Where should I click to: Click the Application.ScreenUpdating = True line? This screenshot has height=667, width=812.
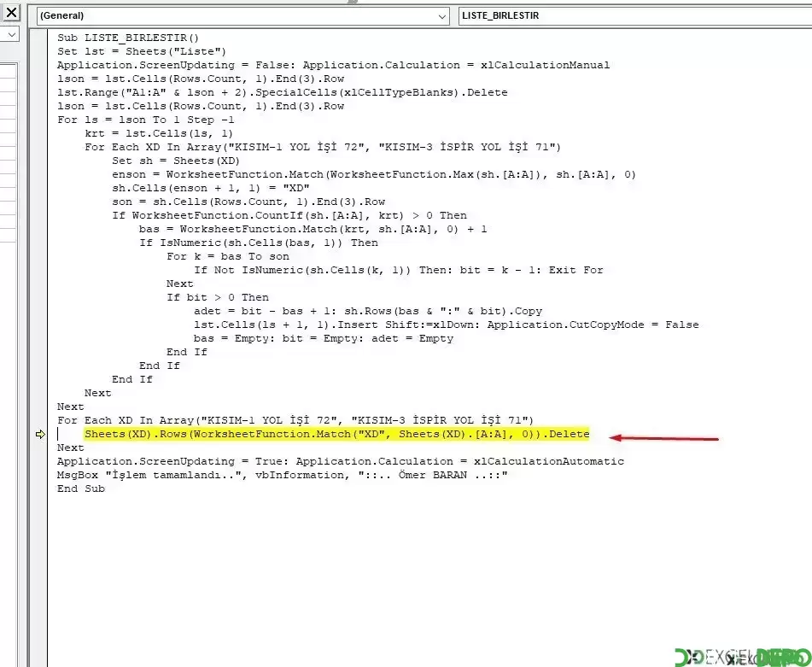click(x=340, y=461)
